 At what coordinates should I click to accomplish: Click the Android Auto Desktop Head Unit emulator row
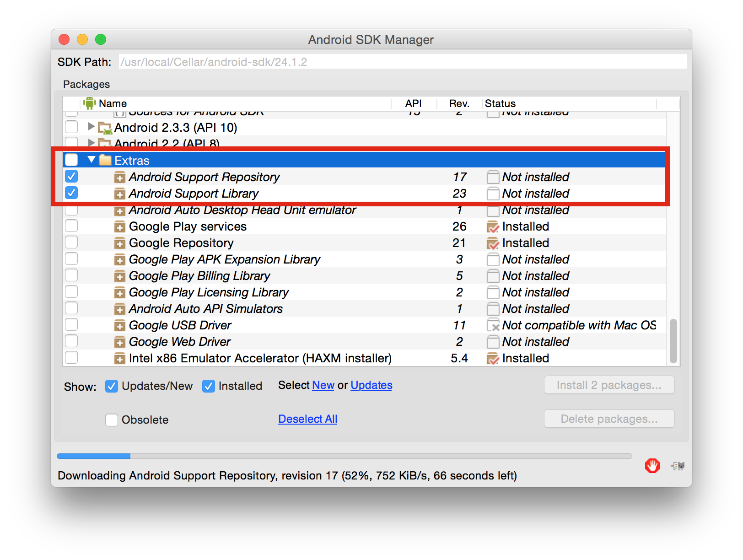click(364, 211)
